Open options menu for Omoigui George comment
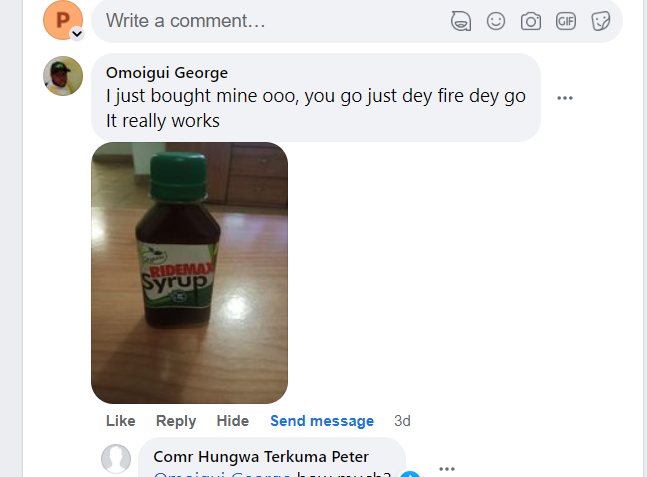647x477 pixels. click(564, 98)
